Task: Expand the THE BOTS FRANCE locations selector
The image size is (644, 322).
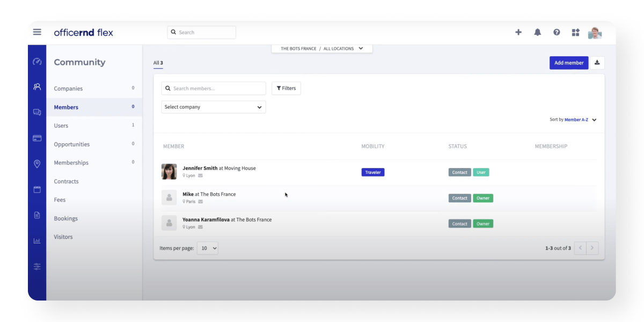Action: coord(321,48)
